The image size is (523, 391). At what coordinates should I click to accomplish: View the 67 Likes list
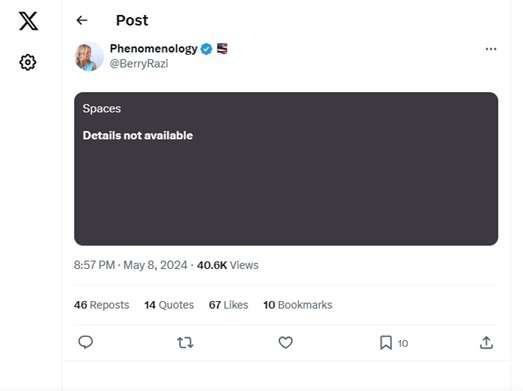point(228,305)
